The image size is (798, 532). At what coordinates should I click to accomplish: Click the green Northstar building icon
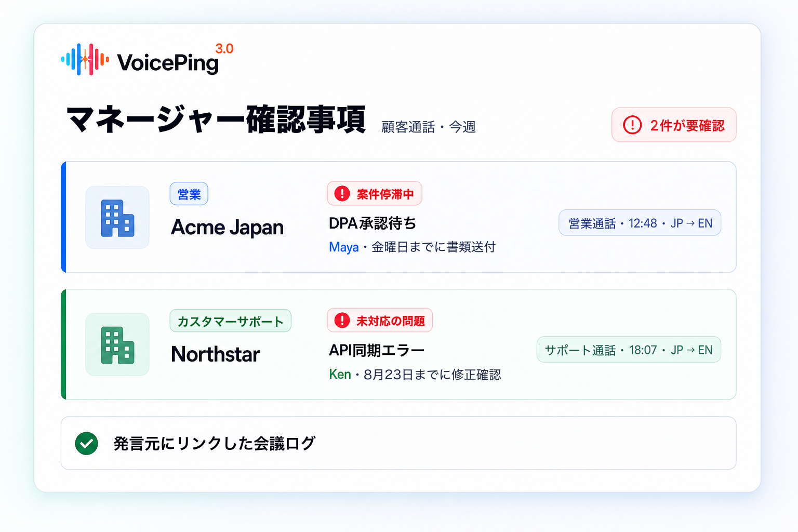click(117, 344)
